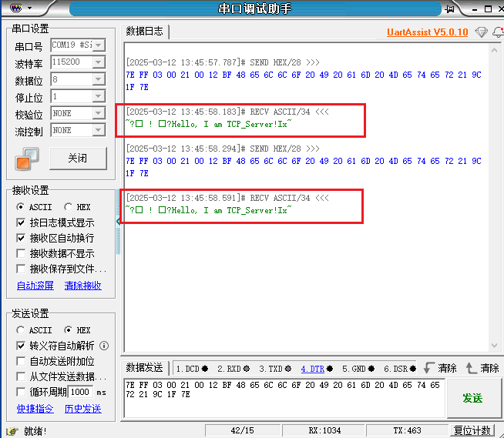
Task: Click the 4.DTR signal link
Action: (312, 369)
